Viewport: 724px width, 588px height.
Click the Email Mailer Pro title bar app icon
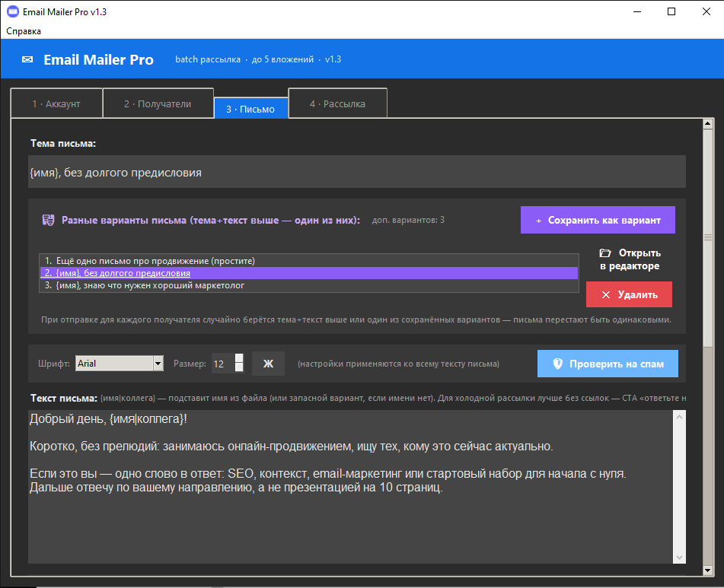(13, 11)
